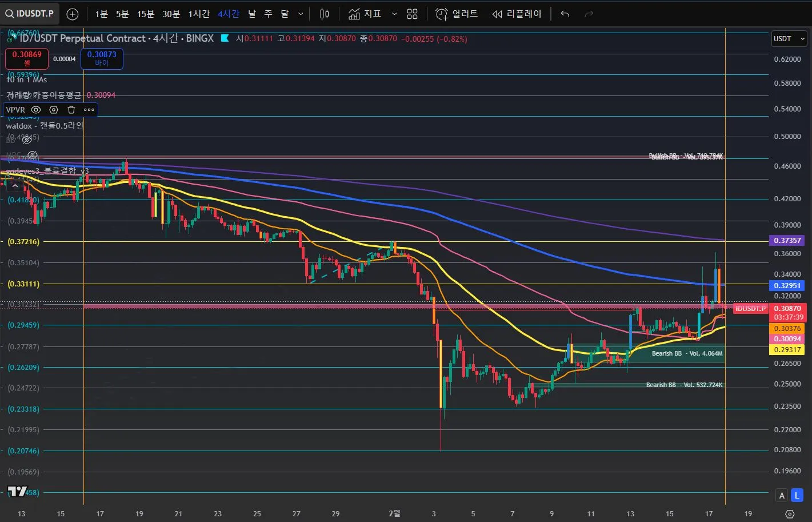This screenshot has width=812, height=522.
Task: Toggle log scale L button
Action: click(x=797, y=496)
